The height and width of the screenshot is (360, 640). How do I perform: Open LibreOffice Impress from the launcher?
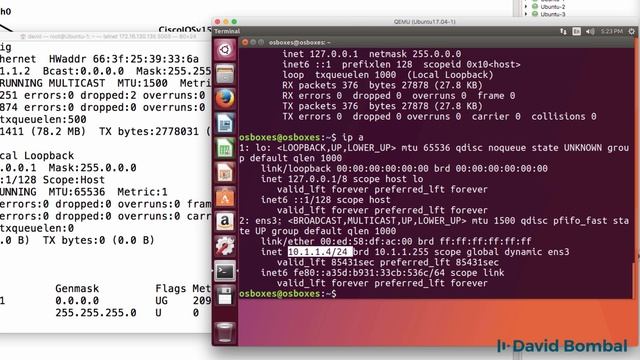[225, 173]
